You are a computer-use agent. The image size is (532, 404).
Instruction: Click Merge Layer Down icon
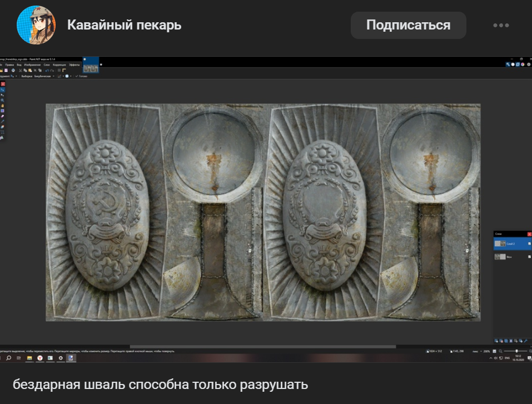point(511,341)
